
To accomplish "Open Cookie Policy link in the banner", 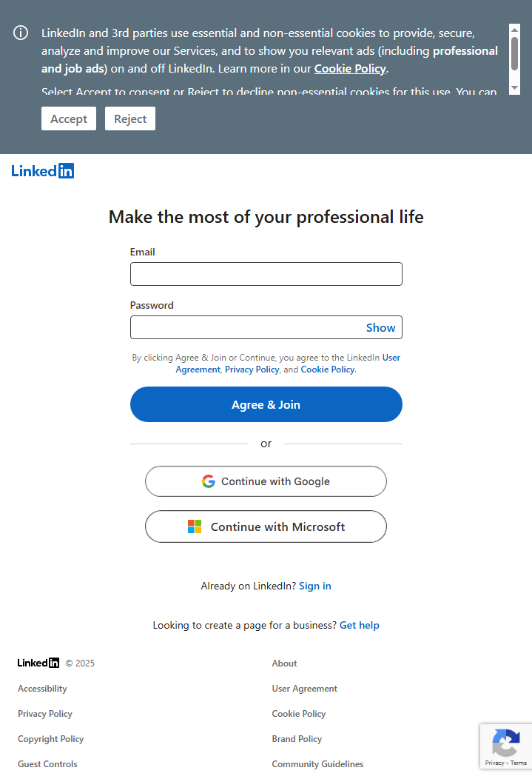I will [x=350, y=69].
